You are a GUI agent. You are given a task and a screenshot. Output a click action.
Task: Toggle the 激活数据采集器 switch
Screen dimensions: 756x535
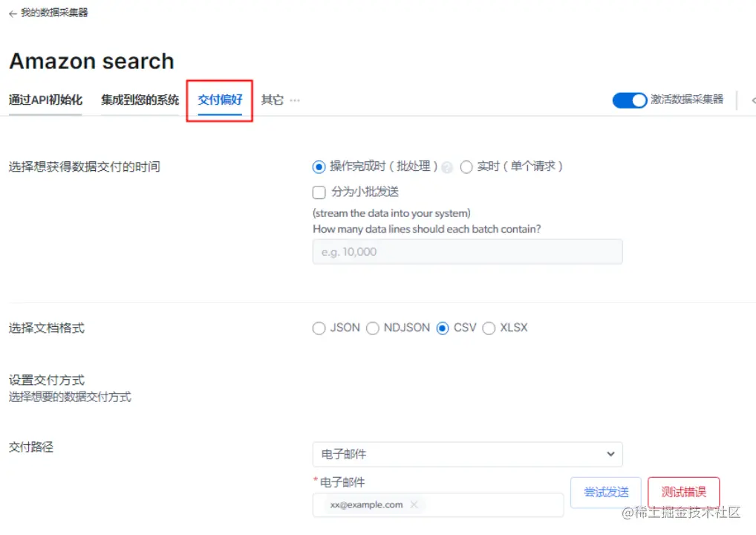(x=629, y=100)
